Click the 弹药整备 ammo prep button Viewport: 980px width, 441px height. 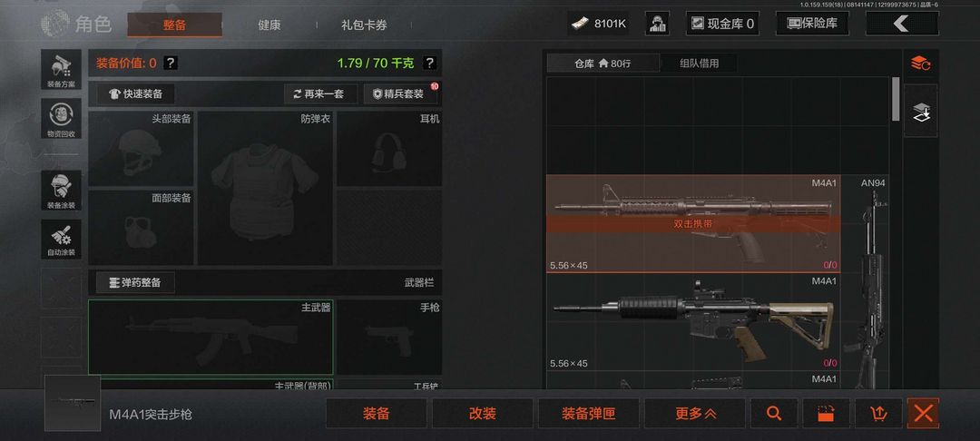coord(135,282)
